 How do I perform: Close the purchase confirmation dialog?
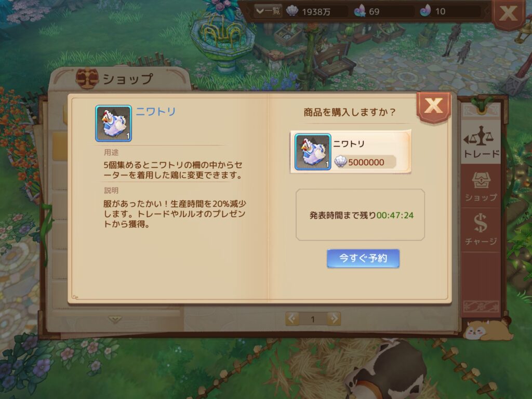pyautogui.click(x=433, y=106)
